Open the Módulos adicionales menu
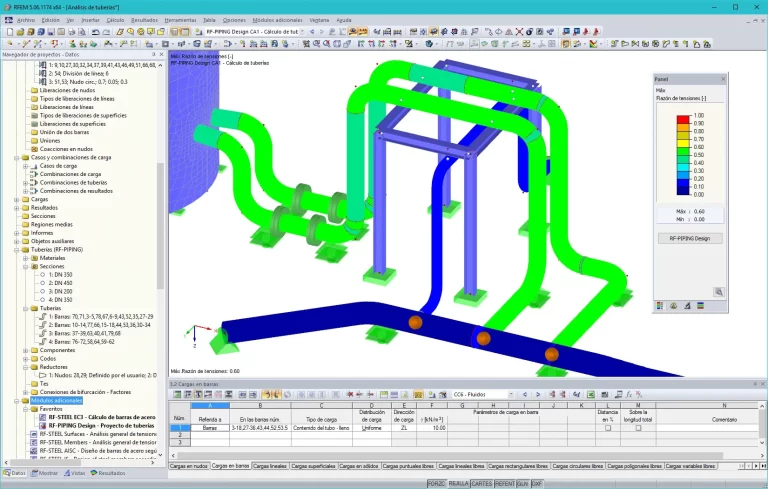768x489 pixels. (277, 20)
